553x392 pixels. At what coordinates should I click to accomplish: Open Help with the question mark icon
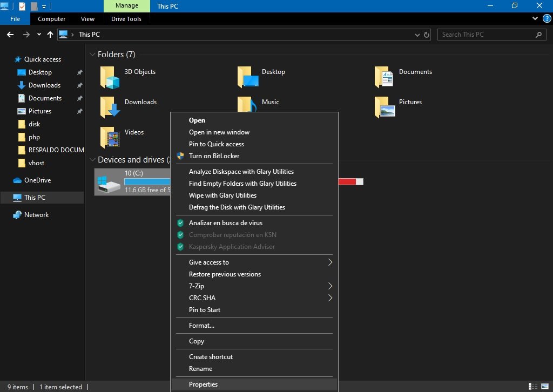pyautogui.click(x=547, y=19)
